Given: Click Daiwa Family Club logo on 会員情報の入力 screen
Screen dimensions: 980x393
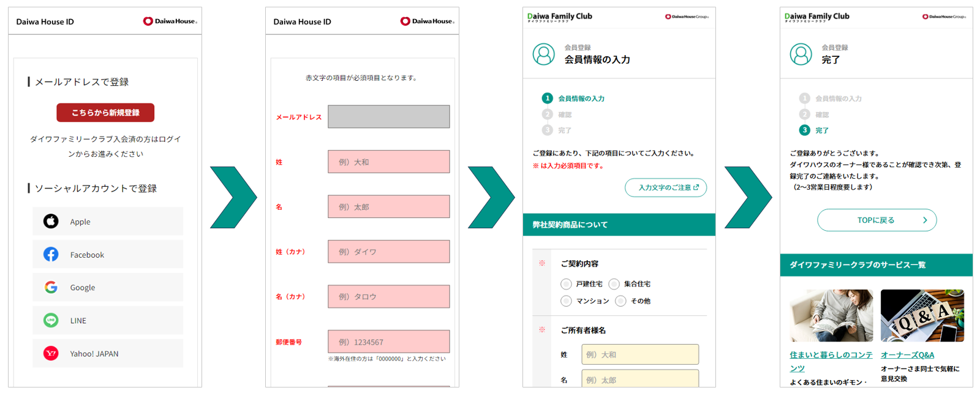Looking at the screenshot, I should point(560,17).
